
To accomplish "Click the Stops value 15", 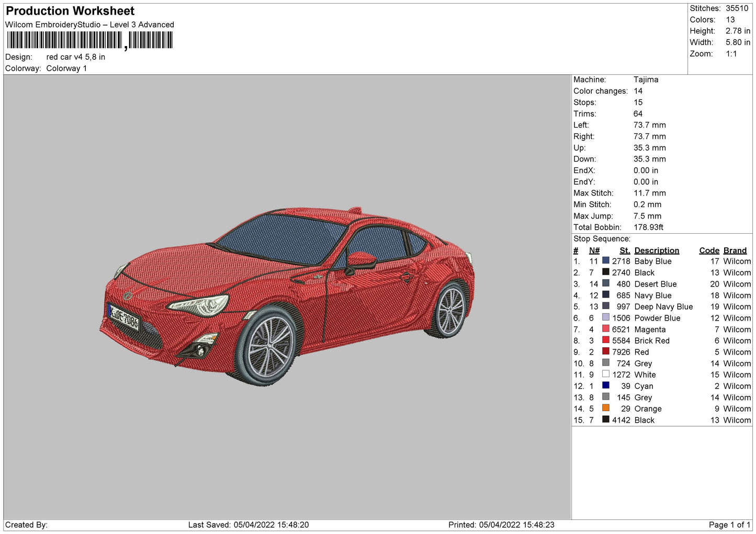I will pyautogui.click(x=638, y=103).
